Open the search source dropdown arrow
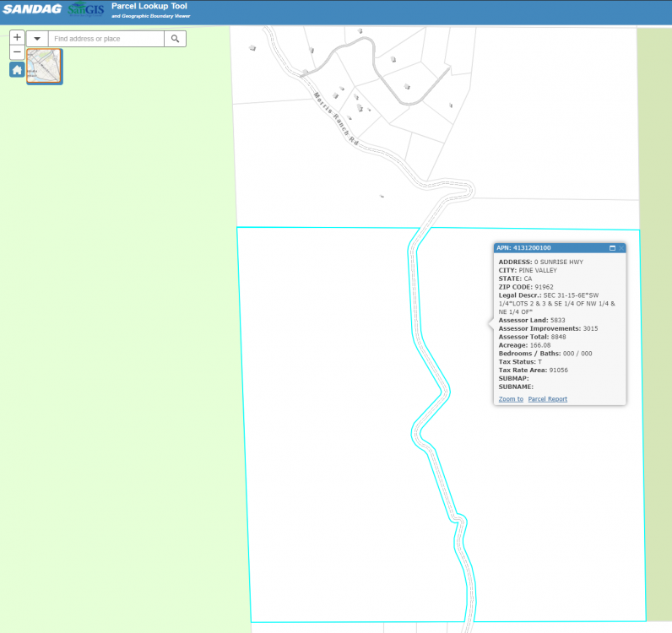672x633 pixels. [x=37, y=39]
